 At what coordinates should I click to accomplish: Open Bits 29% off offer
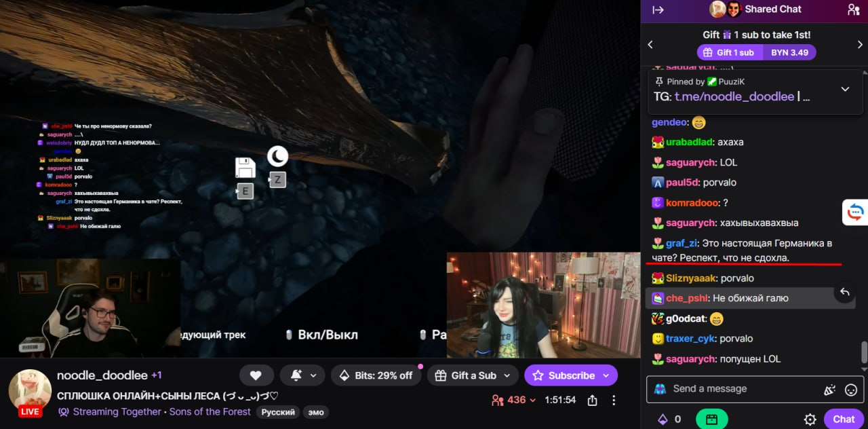(x=376, y=375)
